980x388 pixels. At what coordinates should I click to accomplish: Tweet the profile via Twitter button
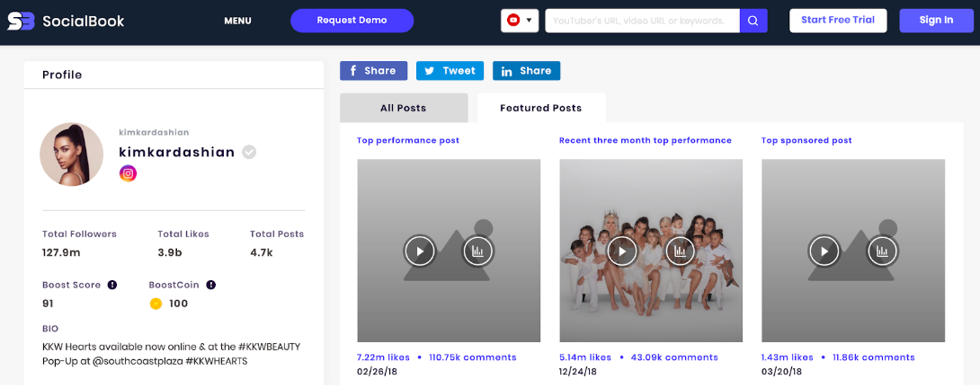pos(450,71)
